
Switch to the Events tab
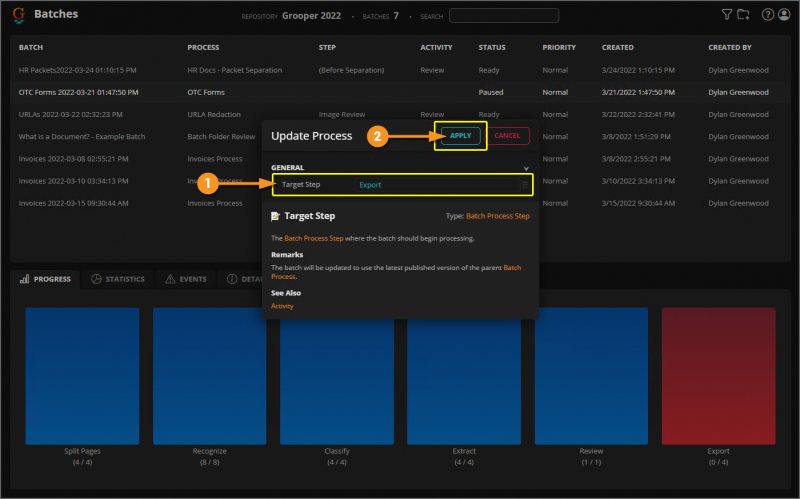185,279
